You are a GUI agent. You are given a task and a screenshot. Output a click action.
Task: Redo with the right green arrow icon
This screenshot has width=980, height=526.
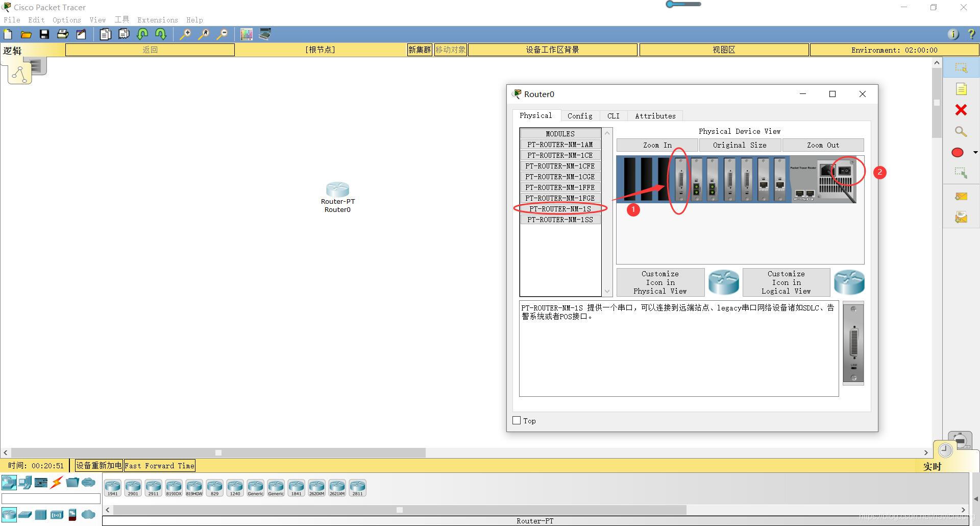tap(161, 34)
